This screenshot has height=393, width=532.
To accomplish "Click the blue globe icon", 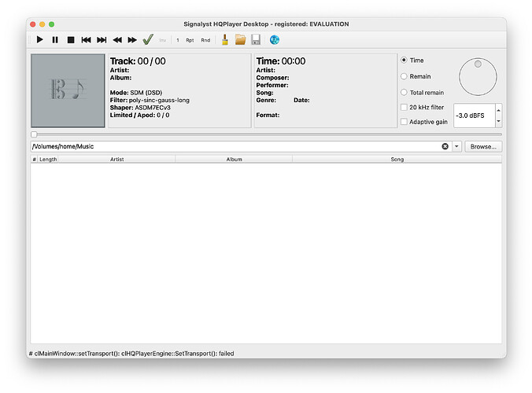I will (x=275, y=39).
